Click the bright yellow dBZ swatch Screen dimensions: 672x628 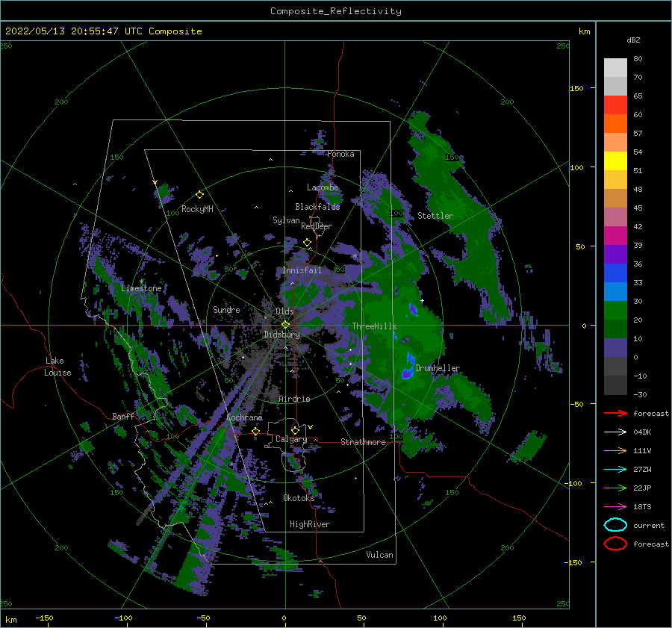click(615, 161)
